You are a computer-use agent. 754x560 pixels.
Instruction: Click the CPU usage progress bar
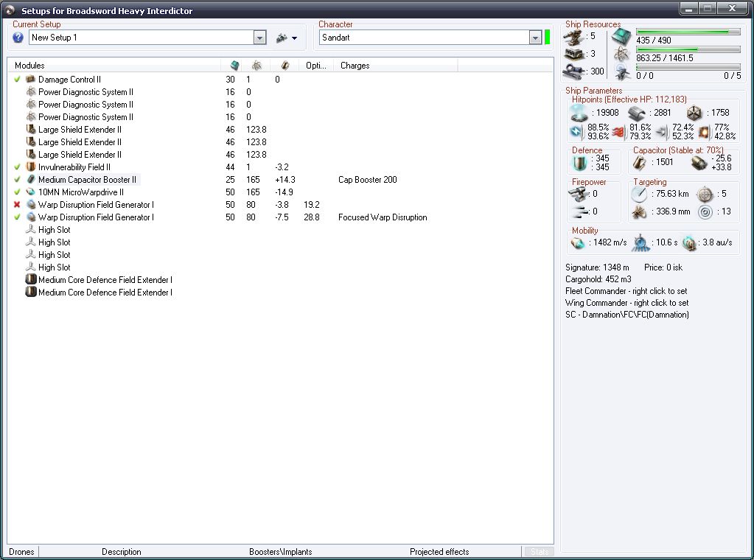click(x=688, y=32)
